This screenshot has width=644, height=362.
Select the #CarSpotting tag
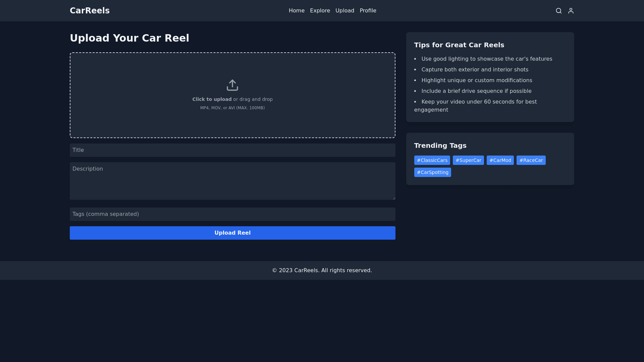[x=432, y=172]
